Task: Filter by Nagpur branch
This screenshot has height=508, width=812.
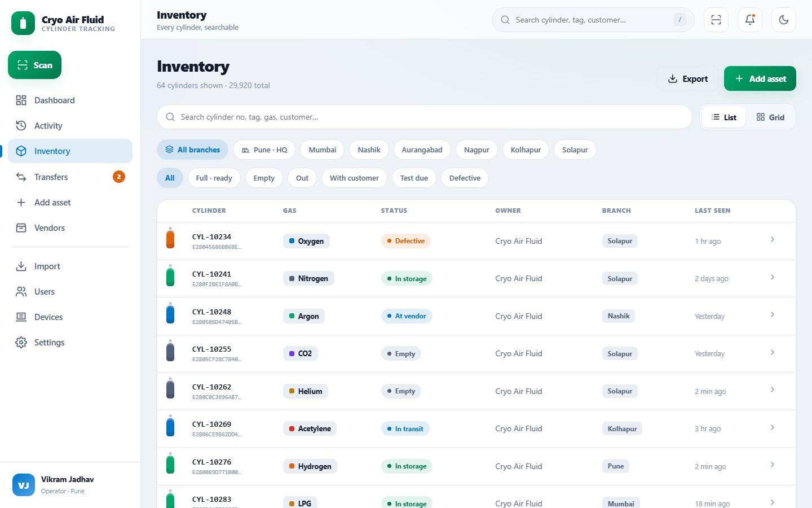Action: click(476, 150)
